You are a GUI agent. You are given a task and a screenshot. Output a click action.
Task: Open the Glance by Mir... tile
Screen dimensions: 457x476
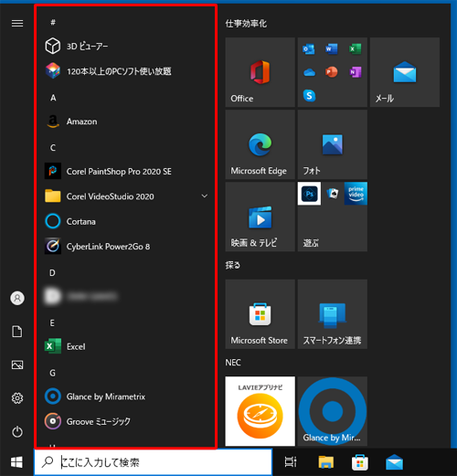tap(333, 411)
